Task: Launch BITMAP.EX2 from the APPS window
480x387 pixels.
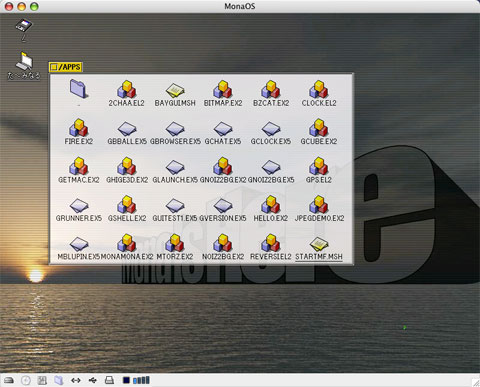Action: tap(223, 89)
